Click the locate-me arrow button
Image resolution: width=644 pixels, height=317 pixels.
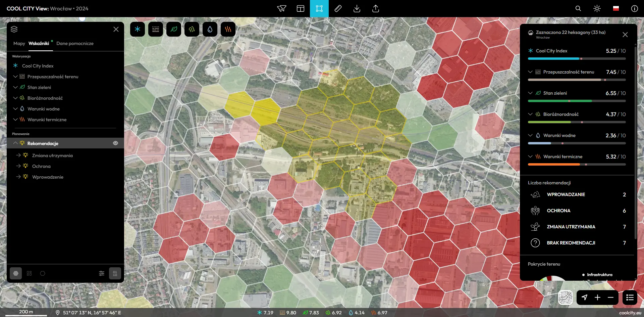(584, 298)
